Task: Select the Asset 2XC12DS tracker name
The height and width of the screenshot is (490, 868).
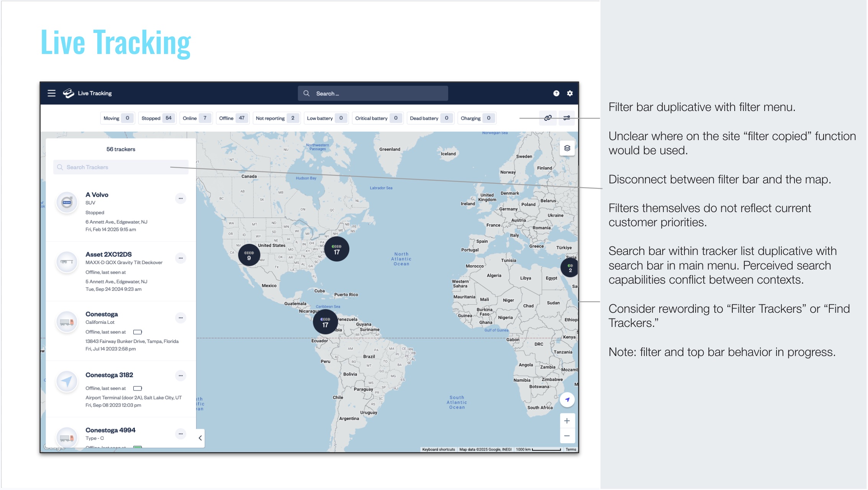Action: pos(108,254)
